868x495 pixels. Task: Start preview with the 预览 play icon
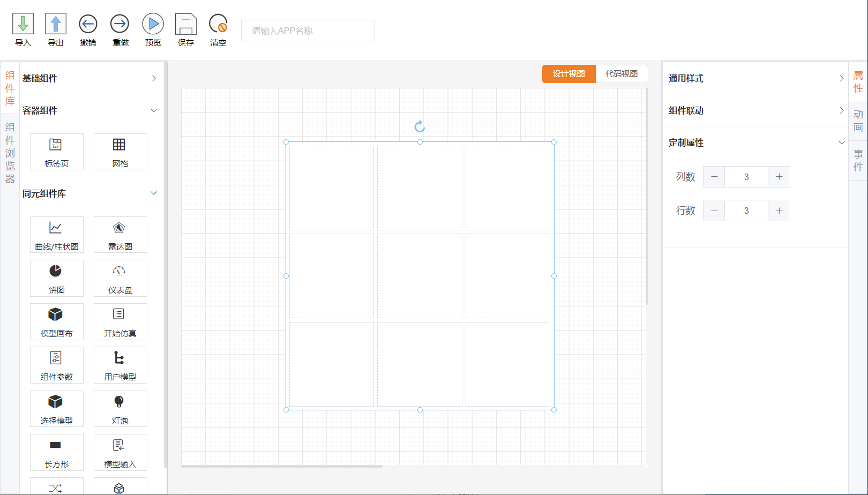pyautogui.click(x=153, y=24)
